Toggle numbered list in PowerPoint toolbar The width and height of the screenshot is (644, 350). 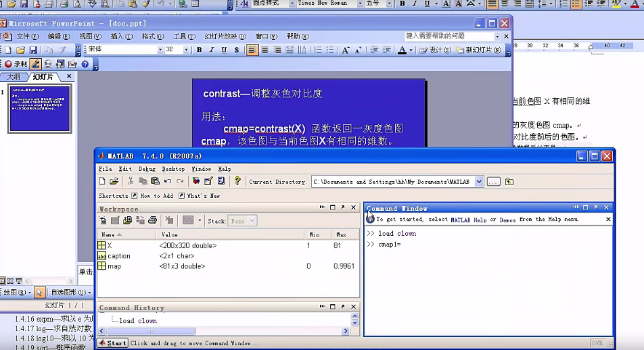pyautogui.click(x=318, y=50)
